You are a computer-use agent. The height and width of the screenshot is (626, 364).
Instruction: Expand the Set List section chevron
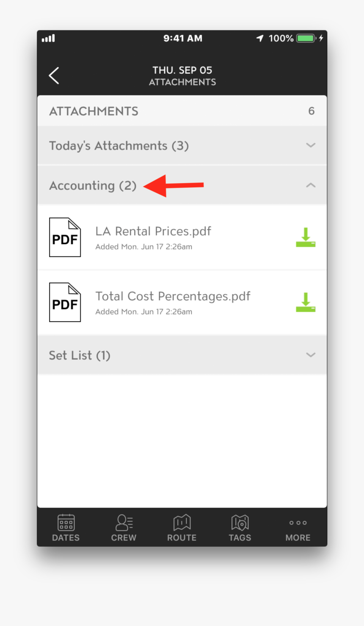[x=311, y=355]
